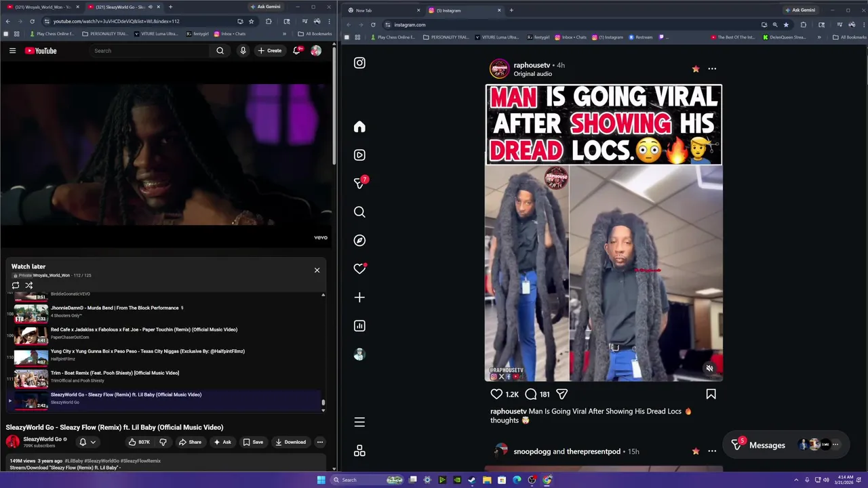The height and width of the screenshot is (488, 868).
Task: Open comments on the raphousetv post
Action: pos(531,394)
